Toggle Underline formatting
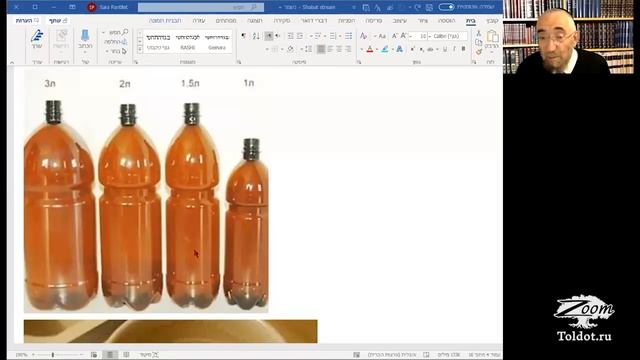The width and height of the screenshot is (640, 360). point(445,49)
